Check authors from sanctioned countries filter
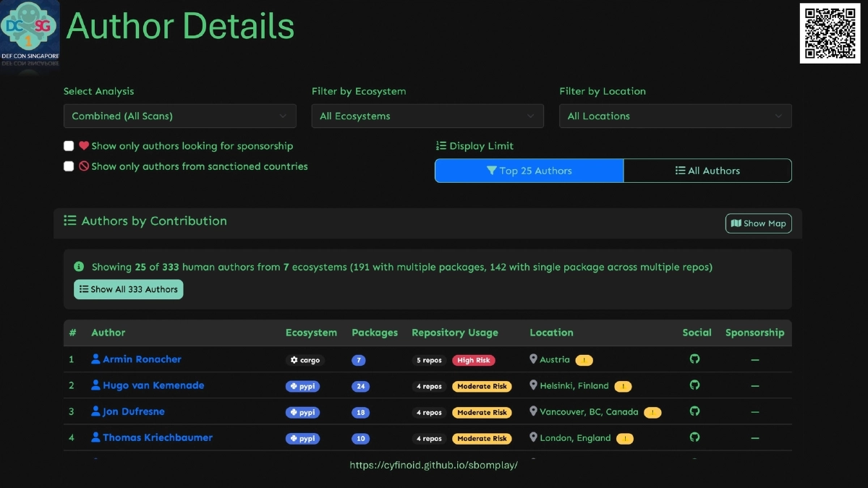 pyautogui.click(x=69, y=166)
